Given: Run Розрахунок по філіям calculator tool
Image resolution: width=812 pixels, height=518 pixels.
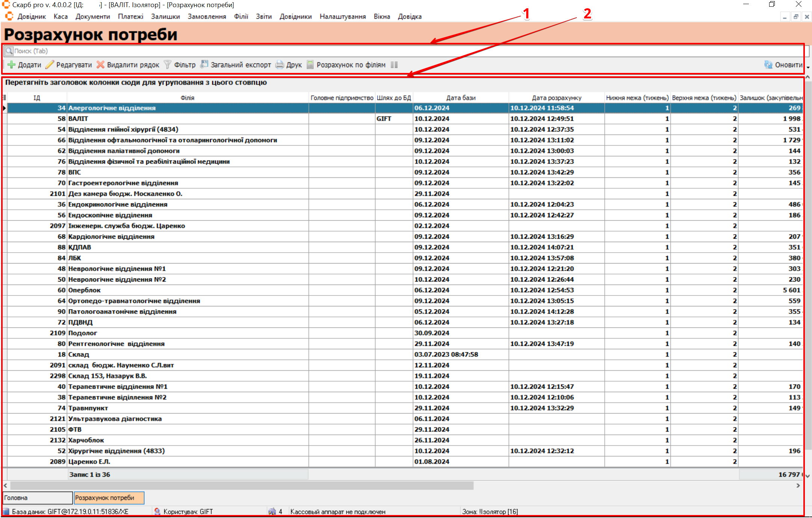Looking at the screenshot, I should 310,65.
